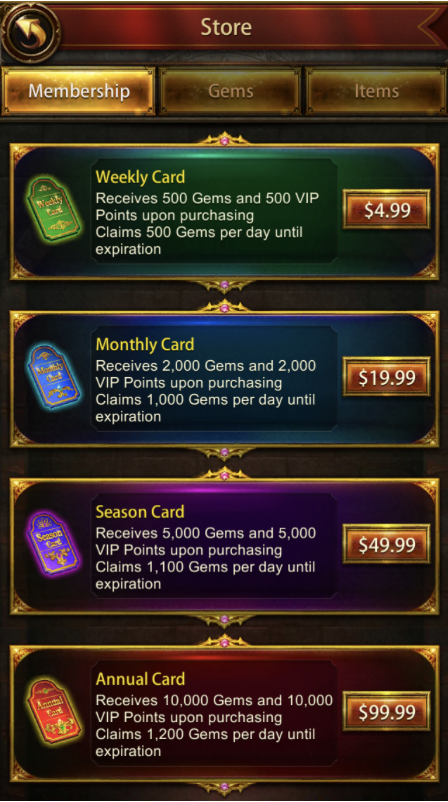Click the Weekly Card description text
448x802 pixels.
click(x=207, y=224)
